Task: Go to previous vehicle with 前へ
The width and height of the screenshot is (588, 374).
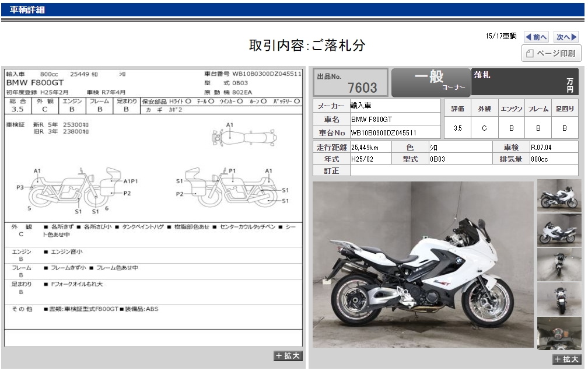Action: coord(536,37)
